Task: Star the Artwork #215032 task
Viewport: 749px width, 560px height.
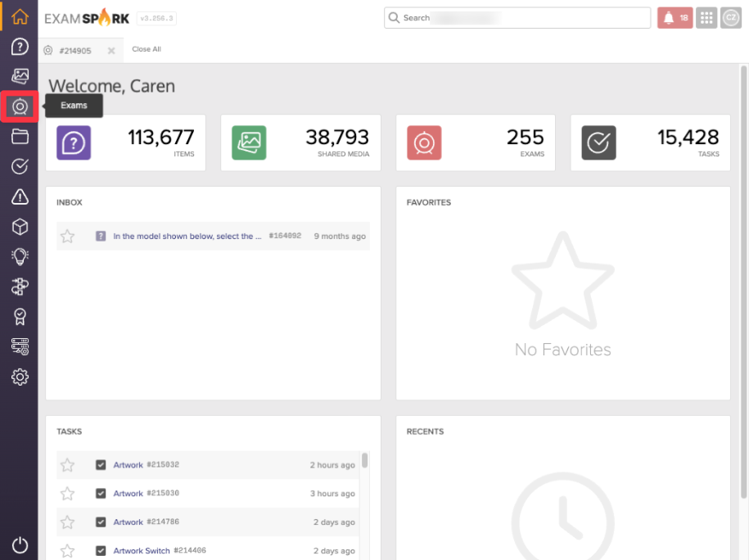Action: point(67,465)
